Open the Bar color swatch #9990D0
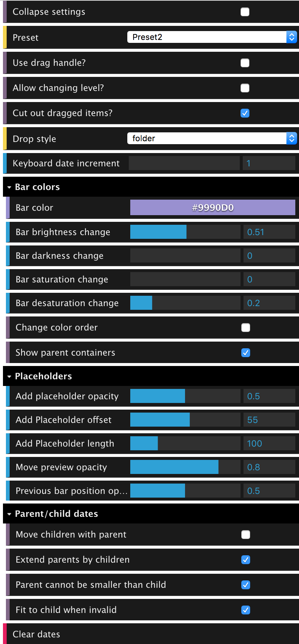Screen dimensions: 299x644 [x=212, y=207]
